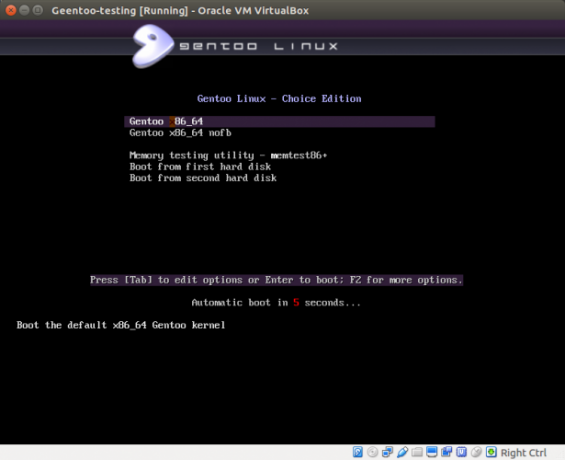
Task: Minimize the Geentoo-testing VirtualBox window
Action: tap(24, 10)
